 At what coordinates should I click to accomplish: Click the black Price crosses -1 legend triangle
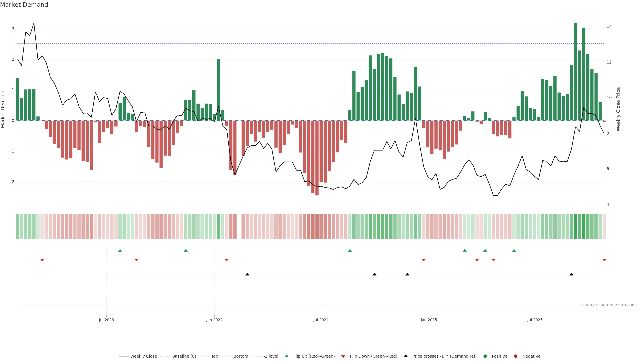[x=406, y=356]
